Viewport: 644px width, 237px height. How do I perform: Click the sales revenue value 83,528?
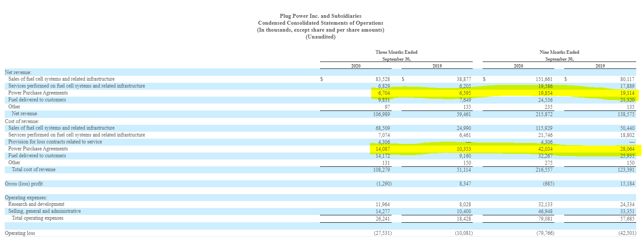pos(384,79)
